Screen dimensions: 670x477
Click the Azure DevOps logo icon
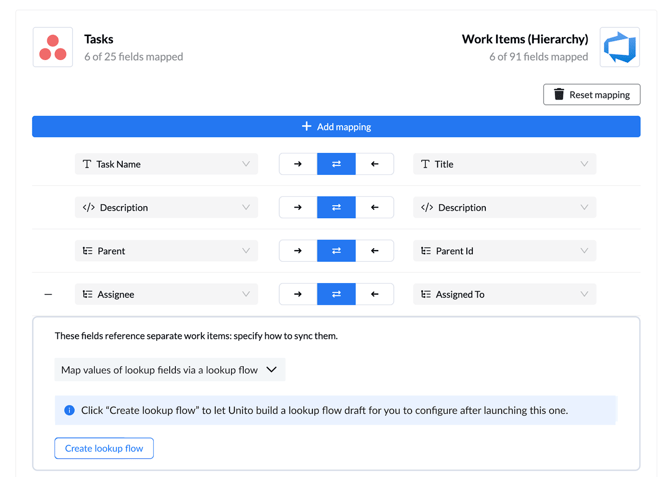[x=619, y=47]
